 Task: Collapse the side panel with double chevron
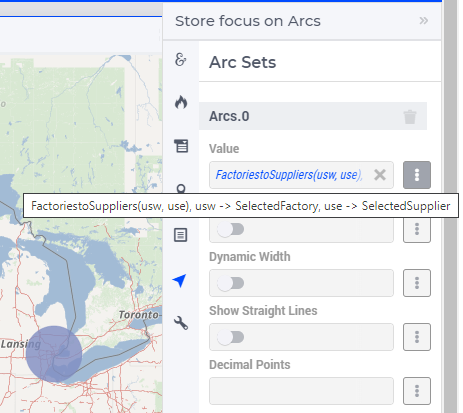pyautogui.click(x=424, y=21)
